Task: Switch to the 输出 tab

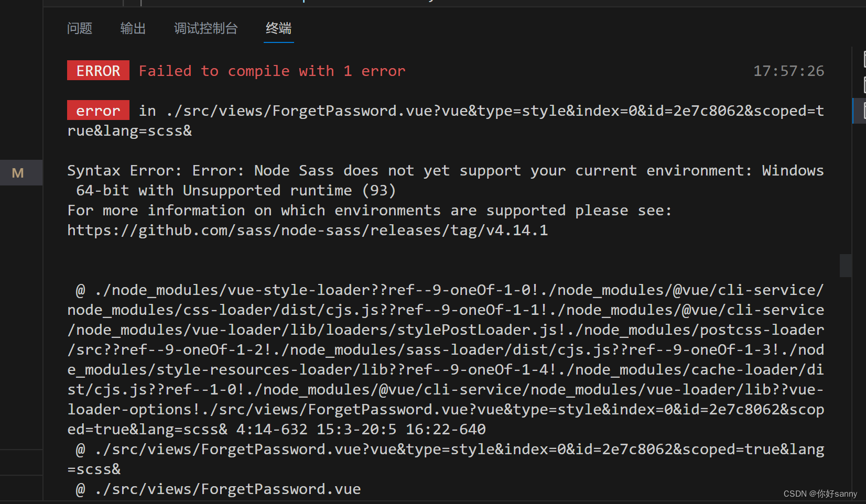Action: [133, 28]
